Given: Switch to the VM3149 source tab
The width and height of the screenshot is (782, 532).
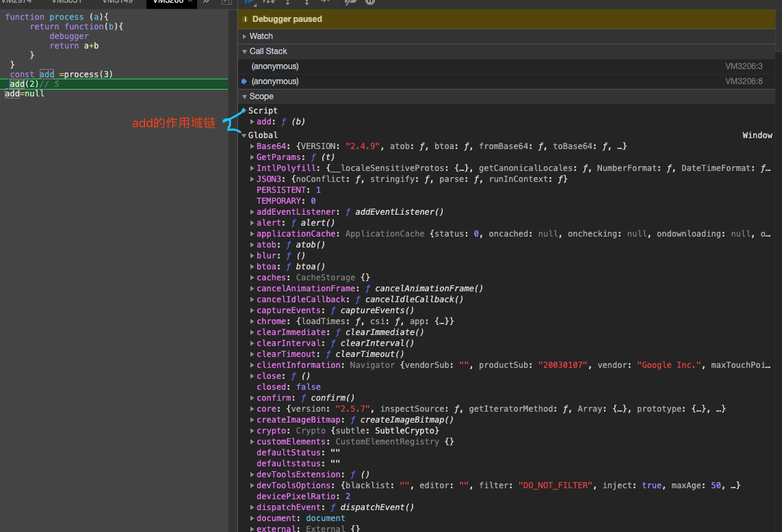Looking at the screenshot, I should (118, 2).
